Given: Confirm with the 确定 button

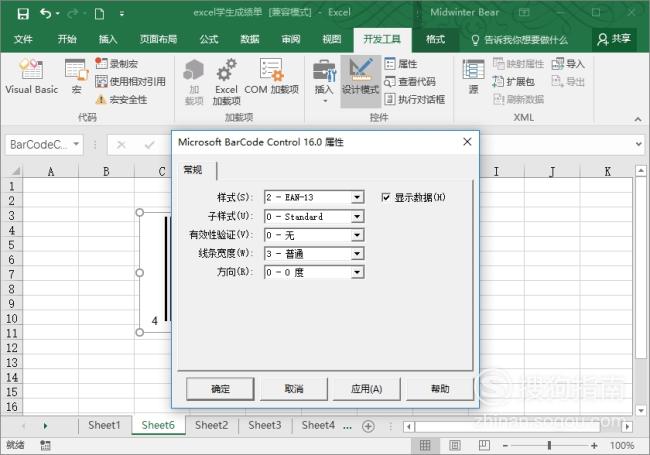Looking at the screenshot, I should click(x=220, y=389).
